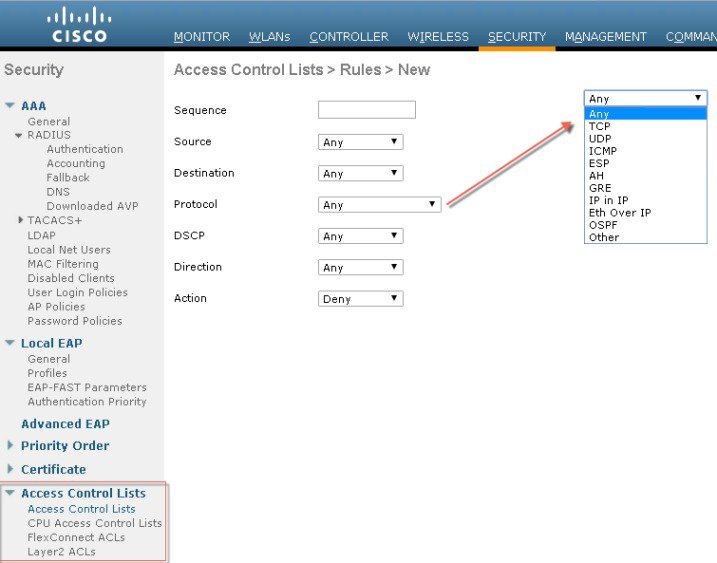Select highlighted Any protocol option
This screenshot has height=563, width=717.
click(645, 114)
